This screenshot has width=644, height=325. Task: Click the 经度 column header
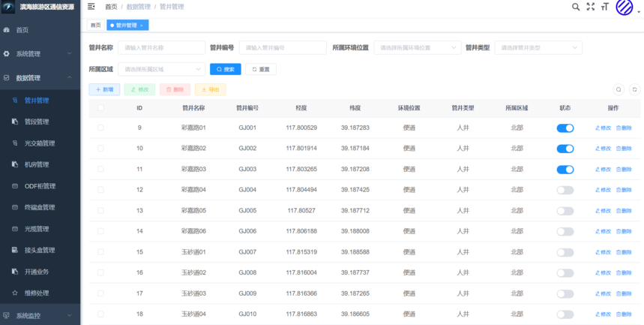point(301,108)
